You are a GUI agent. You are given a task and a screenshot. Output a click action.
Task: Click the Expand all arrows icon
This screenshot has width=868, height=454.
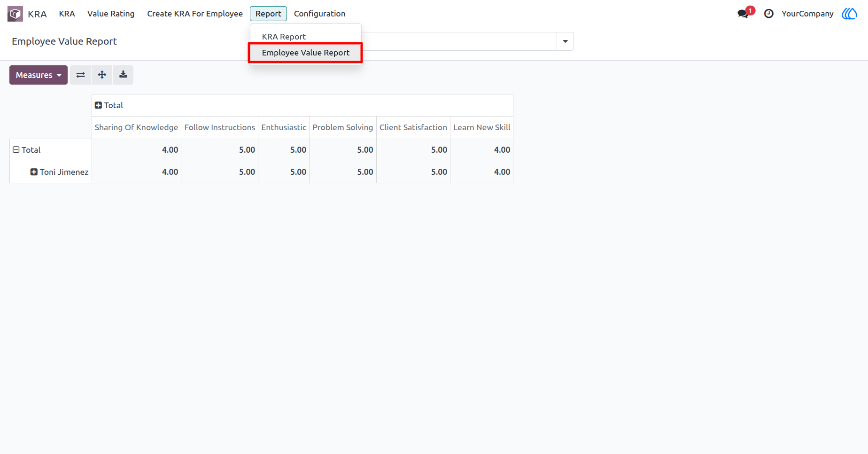point(102,75)
